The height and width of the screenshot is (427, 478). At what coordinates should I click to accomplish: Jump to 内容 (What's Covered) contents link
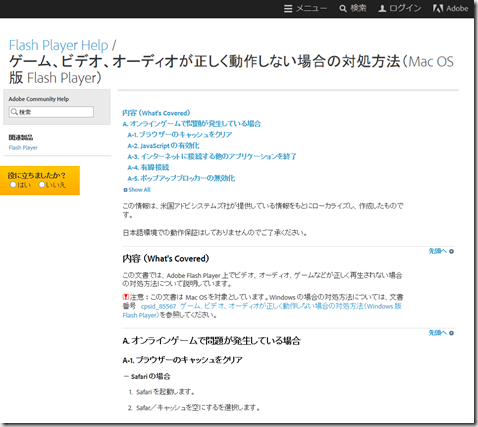click(x=156, y=113)
